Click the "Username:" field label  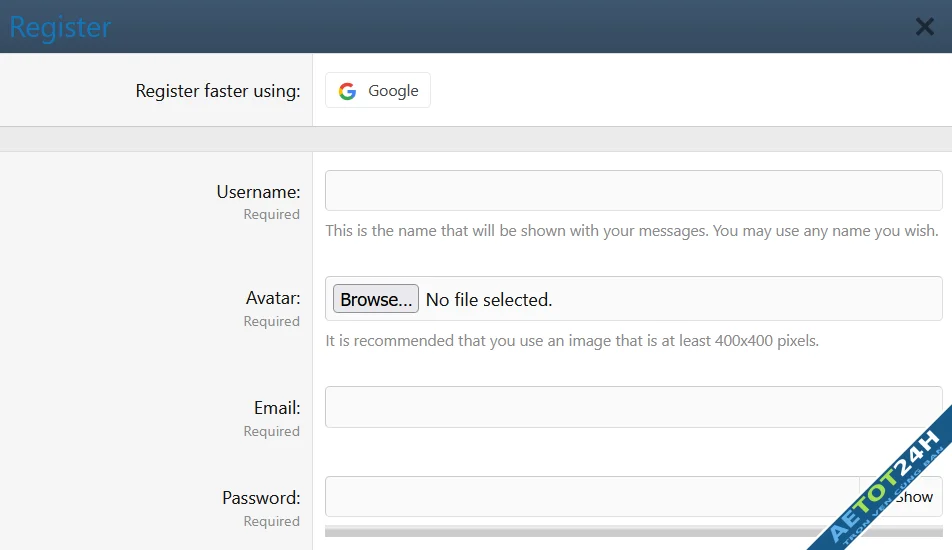coord(258,192)
